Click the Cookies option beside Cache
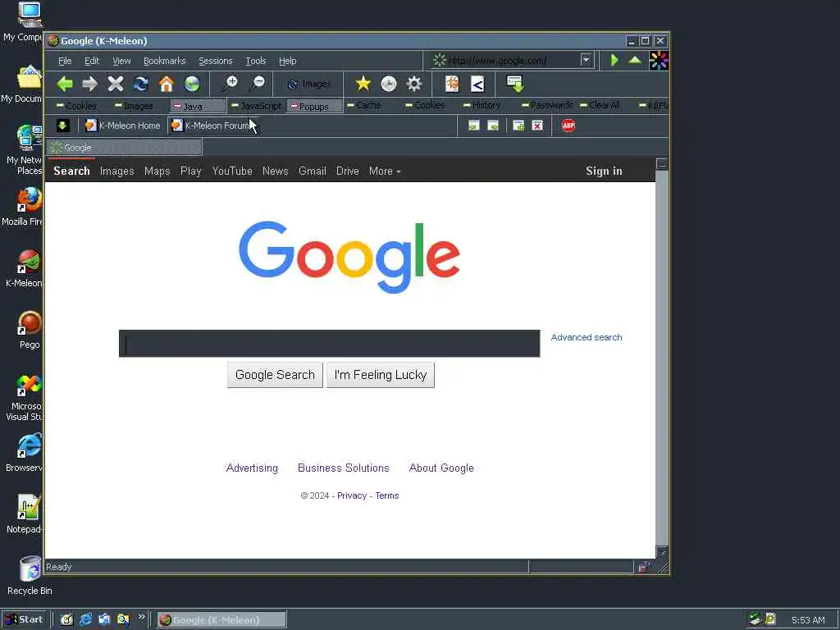The width and height of the screenshot is (840, 630). pos(426,105)
